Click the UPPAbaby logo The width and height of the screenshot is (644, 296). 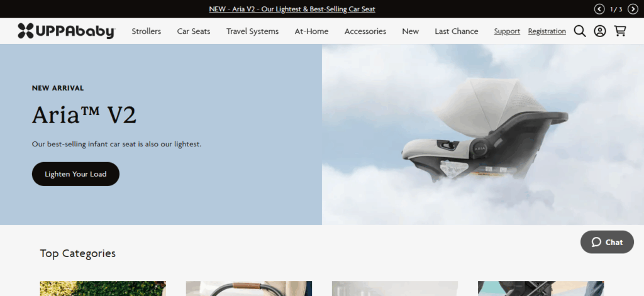click(x=66, y=31)
